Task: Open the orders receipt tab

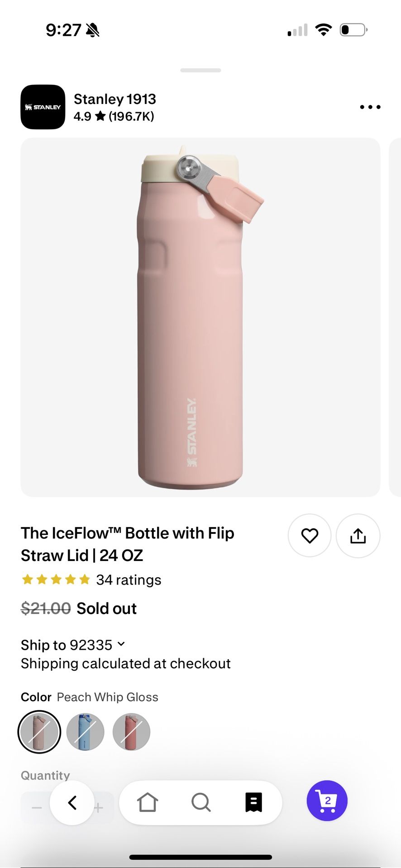Action: [x=253, y=803]
